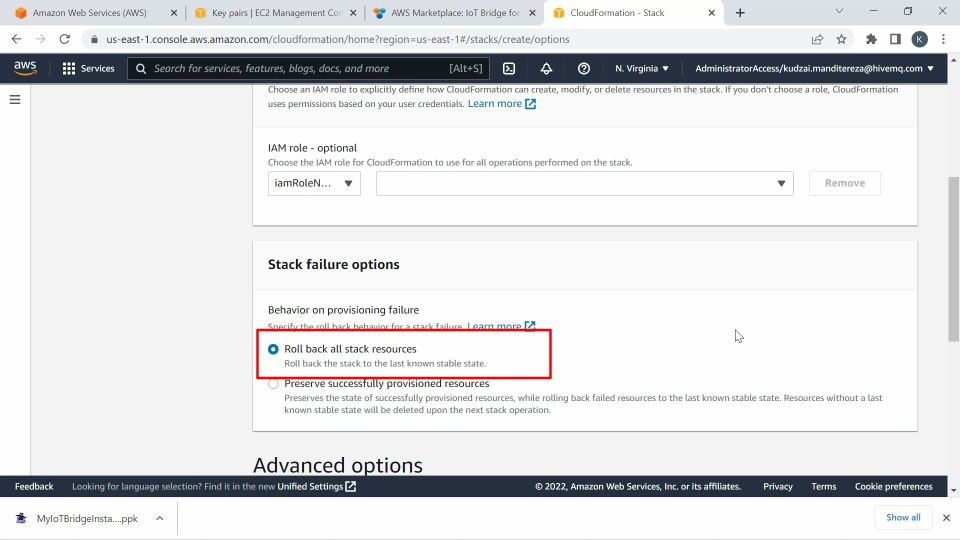Open the AdministratorAccess account menu

point(814,69)
